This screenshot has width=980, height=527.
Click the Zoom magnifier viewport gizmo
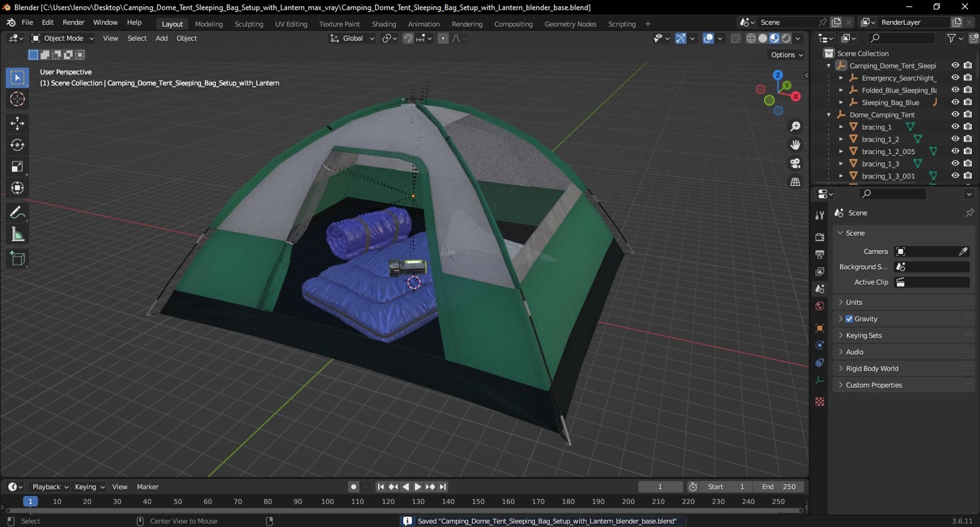click(x=795, y=127)
